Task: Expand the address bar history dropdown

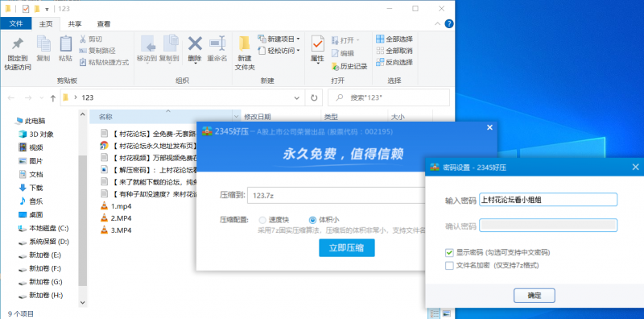Action: [297, 97]
